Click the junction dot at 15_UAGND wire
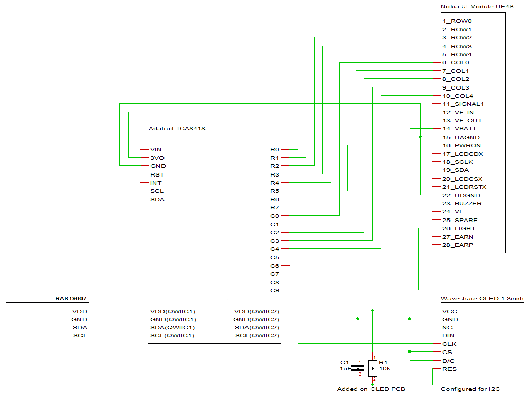532x396 pixels. pos(420,137)
